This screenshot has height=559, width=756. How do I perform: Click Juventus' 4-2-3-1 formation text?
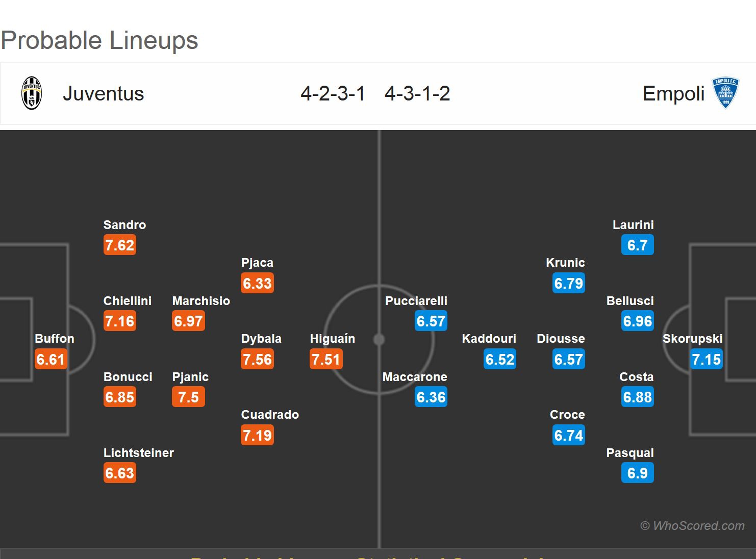coord(333,94)
